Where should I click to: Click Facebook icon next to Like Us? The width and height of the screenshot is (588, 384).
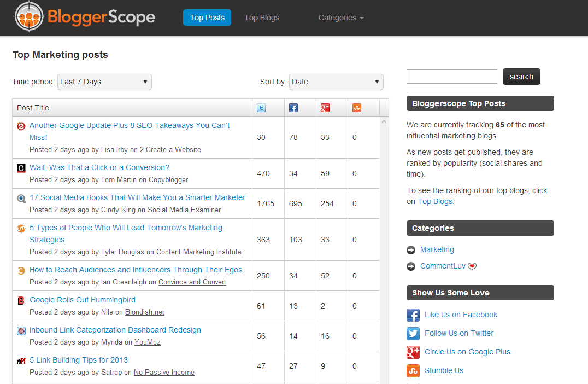pyautogui.click(x=413, y=315)
